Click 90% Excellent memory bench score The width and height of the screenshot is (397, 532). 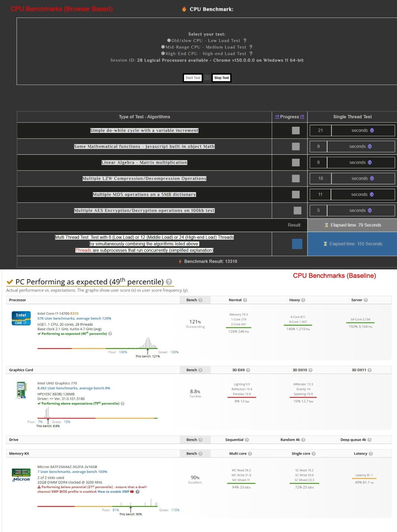[x=195, y=480]
